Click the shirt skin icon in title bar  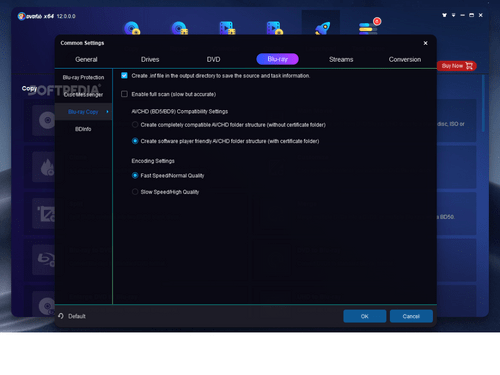(444, 15)
